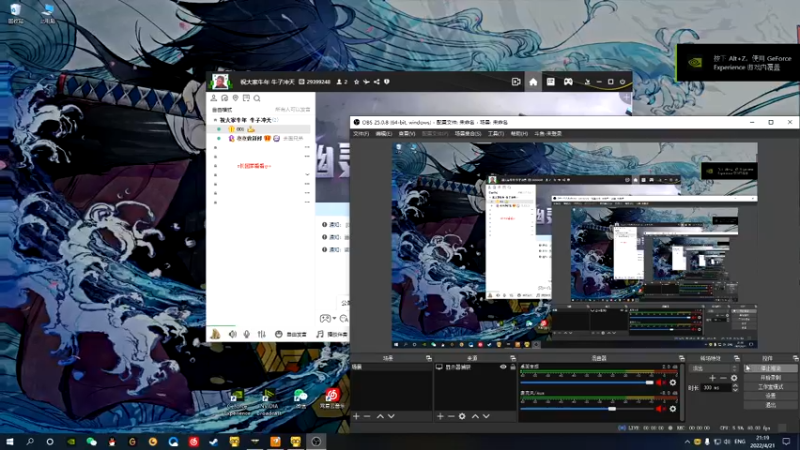Adjust the mic/Aux volume slider
The image size is (800, 450).
[x=612, y=408]
